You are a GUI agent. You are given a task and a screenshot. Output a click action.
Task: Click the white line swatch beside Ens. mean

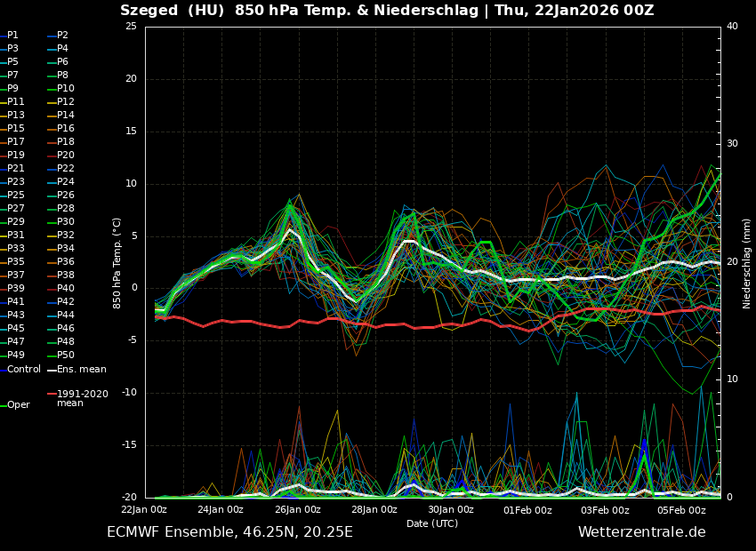pyautogui.click(x=52, y=370)
